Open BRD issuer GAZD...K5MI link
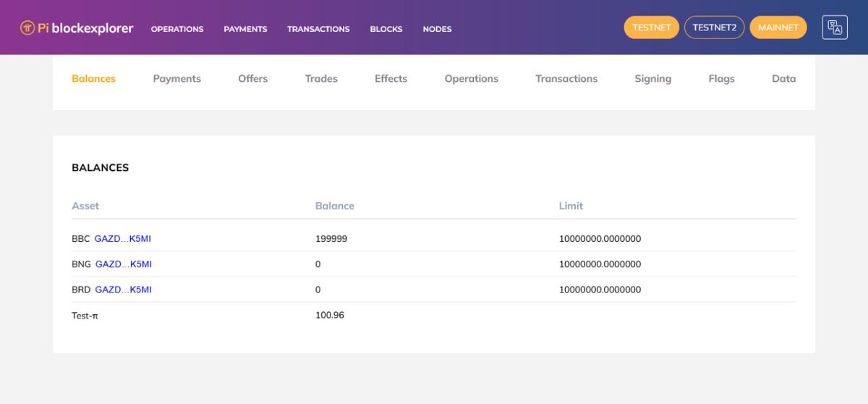The height and width of the screenshot is (404, 868). [124, 289]
